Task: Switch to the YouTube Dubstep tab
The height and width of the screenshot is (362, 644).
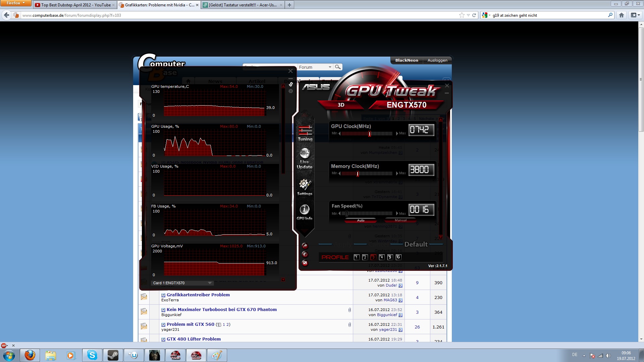Action: click(x=74, y=5)
